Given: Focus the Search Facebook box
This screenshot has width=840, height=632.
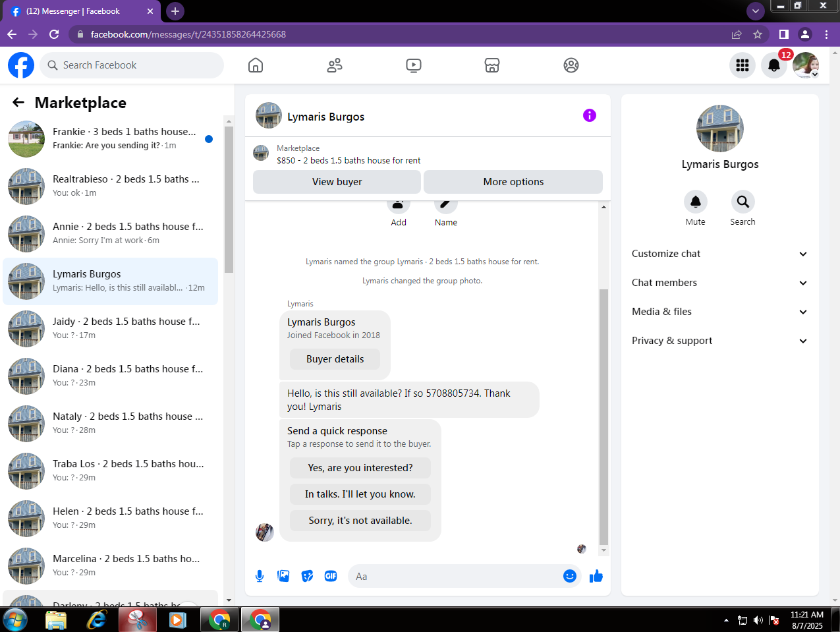Looking at the screenshot, I should pos(132,65).
